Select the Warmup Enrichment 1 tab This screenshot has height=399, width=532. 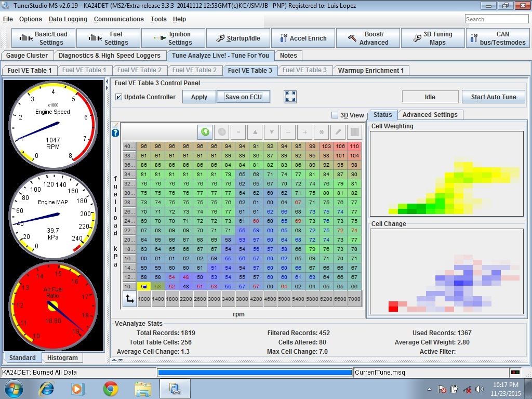(x=371, y=71)
